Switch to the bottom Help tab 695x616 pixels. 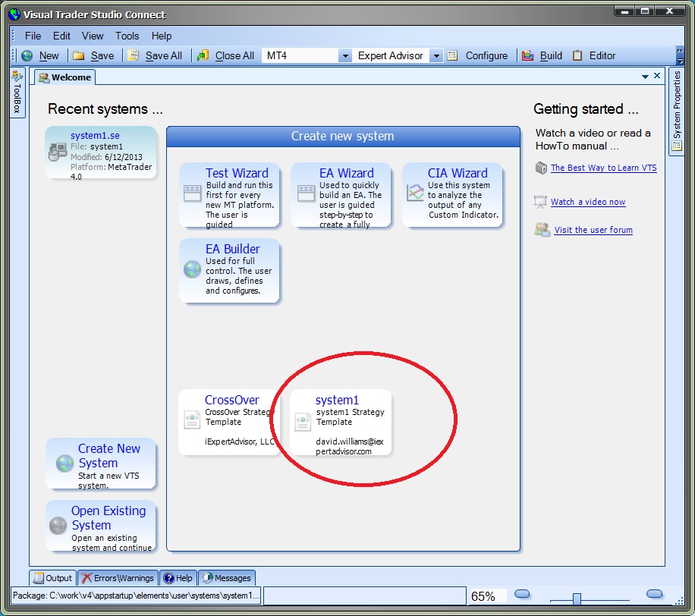pos(178,578)
